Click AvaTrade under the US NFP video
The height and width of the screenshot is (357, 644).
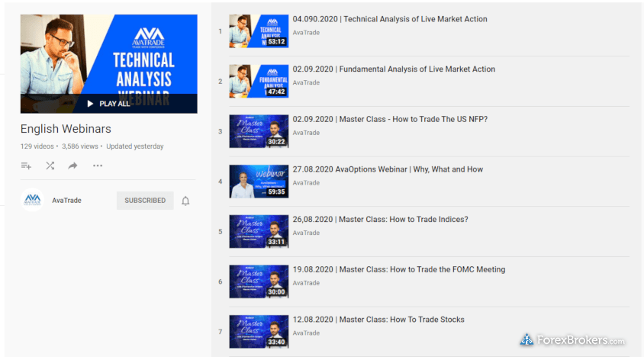[306, 133]
